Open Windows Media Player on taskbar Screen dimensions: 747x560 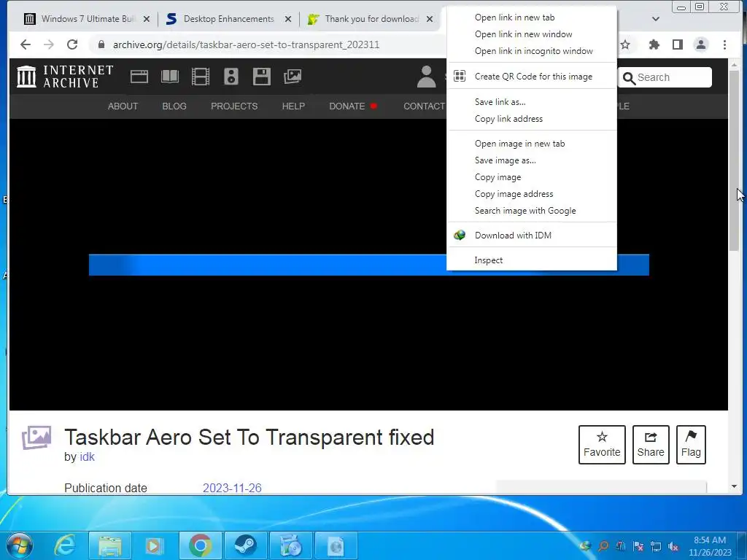tap(153, 545)
